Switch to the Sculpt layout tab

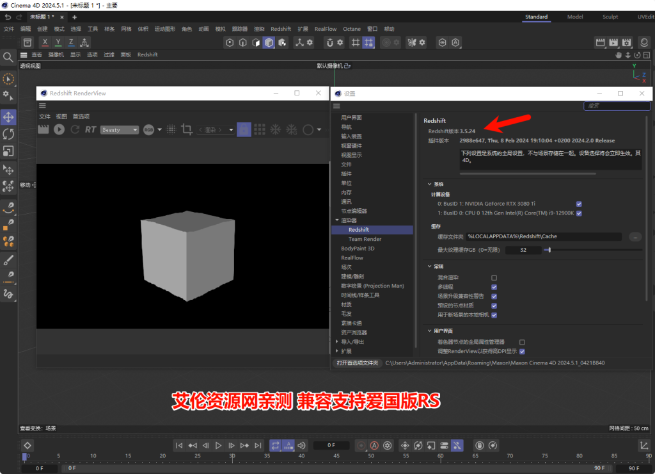(610, 17)
